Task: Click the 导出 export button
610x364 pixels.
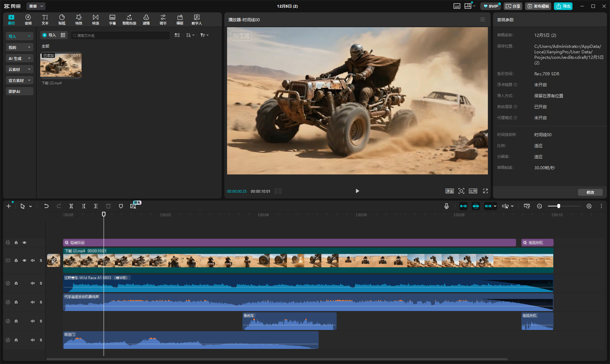Action: (563, 6)
